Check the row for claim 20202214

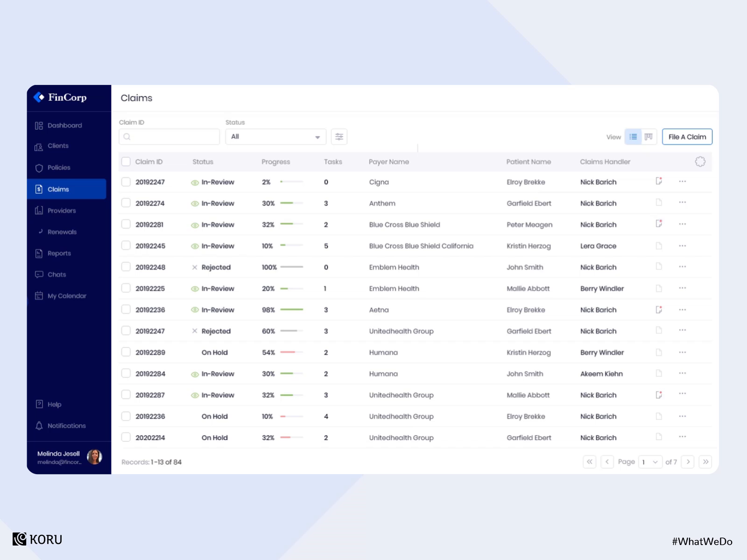(126, 437)
